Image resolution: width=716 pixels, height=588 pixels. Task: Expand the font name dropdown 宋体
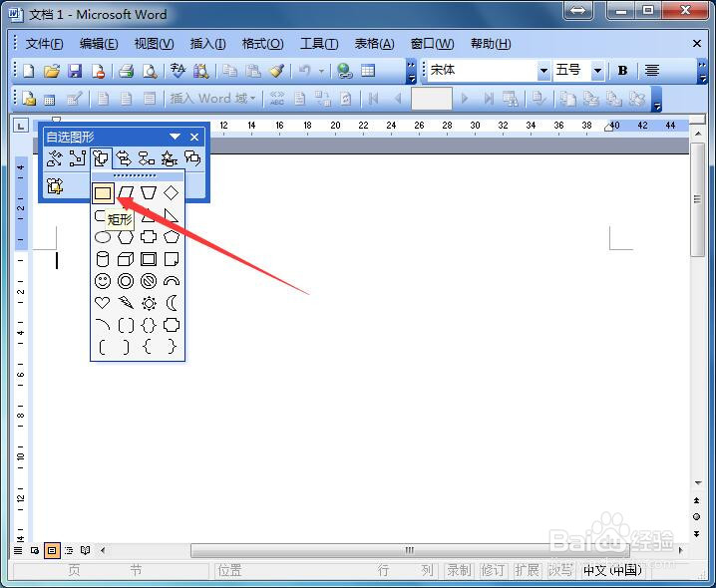(543, 71)
